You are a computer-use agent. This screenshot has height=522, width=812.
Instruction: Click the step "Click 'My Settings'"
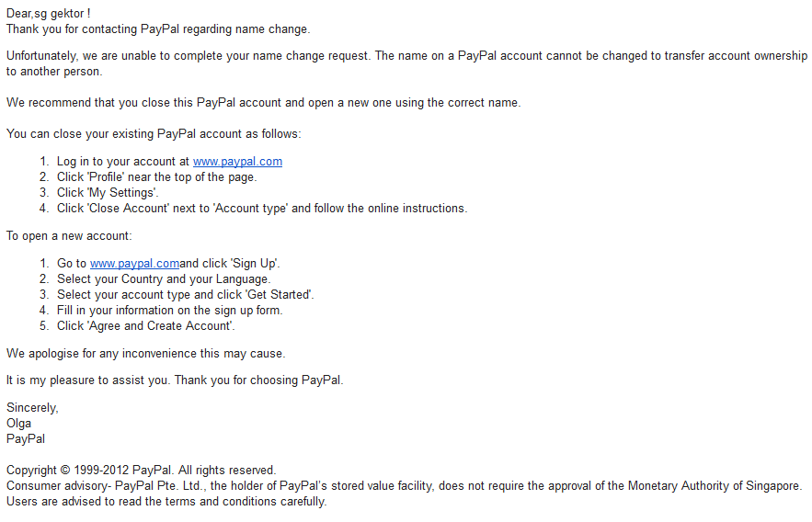point(108,193)
